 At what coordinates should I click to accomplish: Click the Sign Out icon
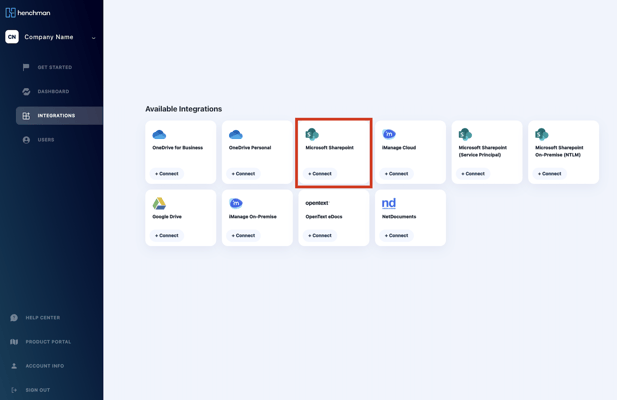pyautogui.click(x=14, y=390)
